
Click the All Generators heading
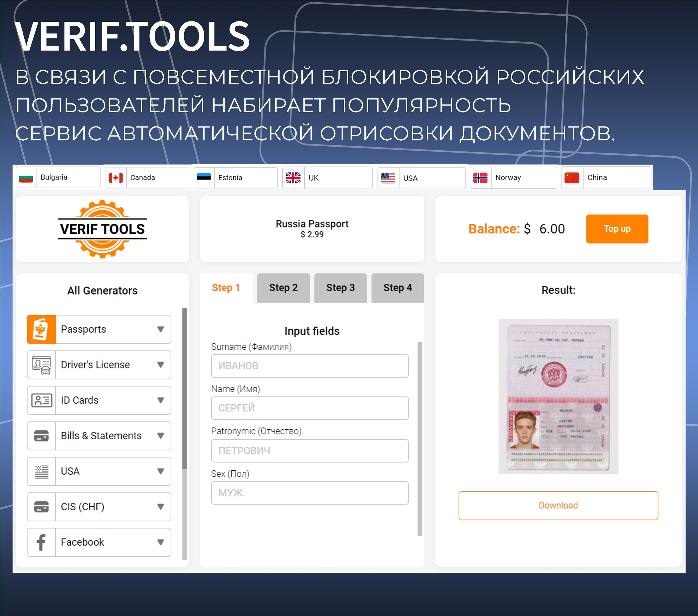pos(102,291)
